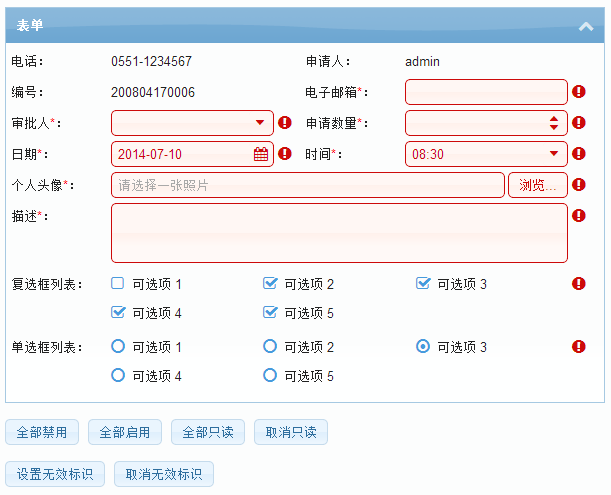This screenshot has width=611, height=495.
Task: Click into the 描述 text area
Action: [339, 233]
